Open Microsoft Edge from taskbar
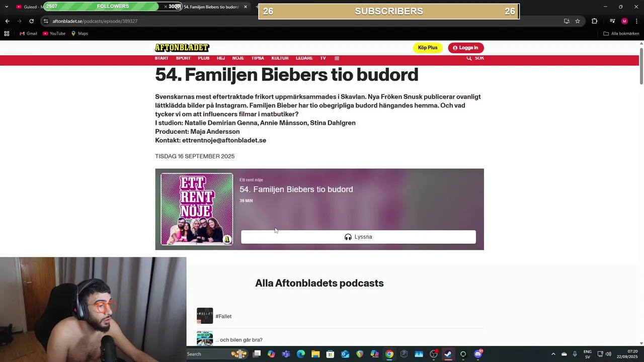This screenshot has height=362, width=644. [x=301, y=354]
